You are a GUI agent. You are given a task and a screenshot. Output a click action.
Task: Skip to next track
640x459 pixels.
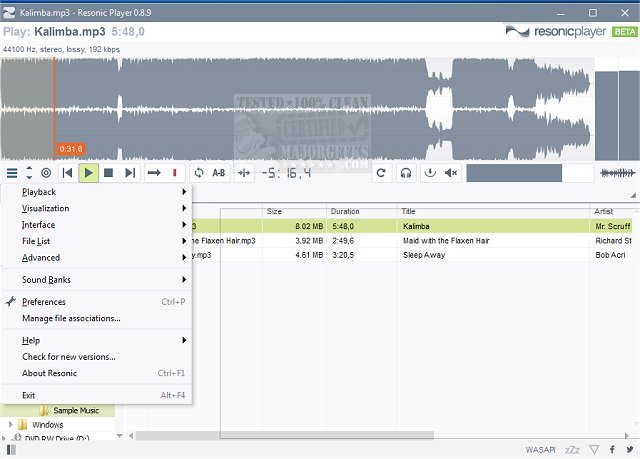(130, 173)
